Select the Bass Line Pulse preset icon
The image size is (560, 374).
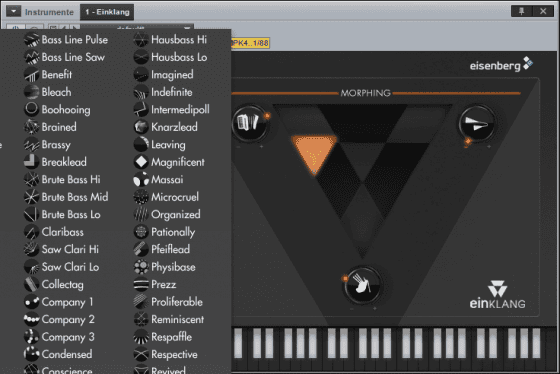tap(31, 40)
